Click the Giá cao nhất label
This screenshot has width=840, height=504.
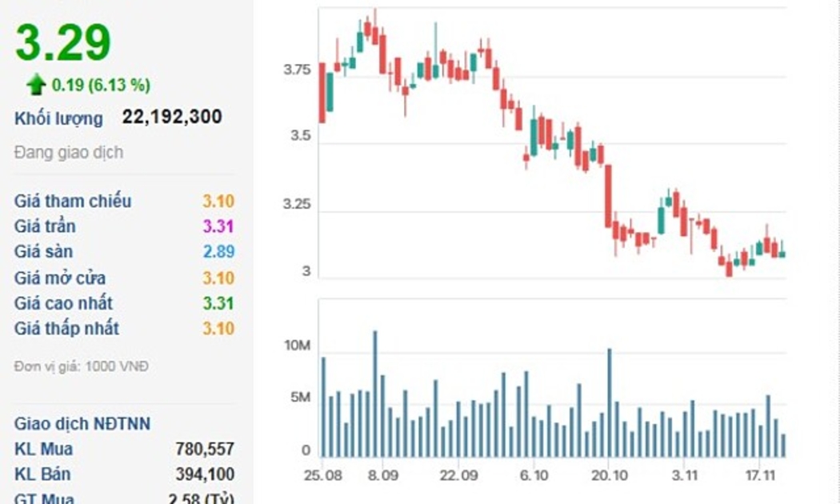point(63,303)
